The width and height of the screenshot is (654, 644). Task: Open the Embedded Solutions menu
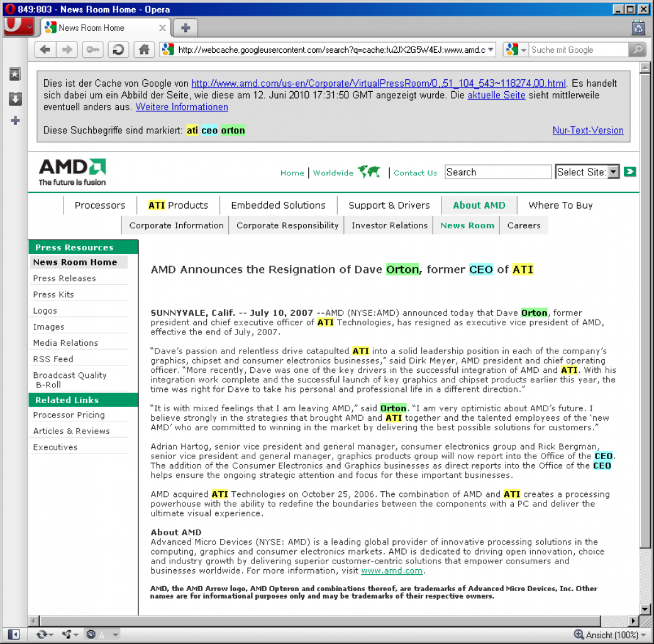click(x=278, y=205)
